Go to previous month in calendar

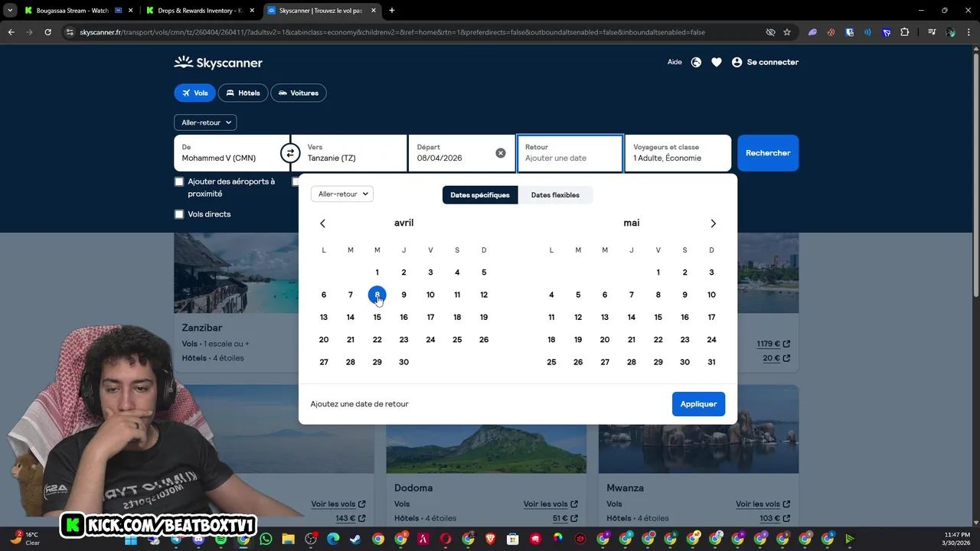point(322,223)
